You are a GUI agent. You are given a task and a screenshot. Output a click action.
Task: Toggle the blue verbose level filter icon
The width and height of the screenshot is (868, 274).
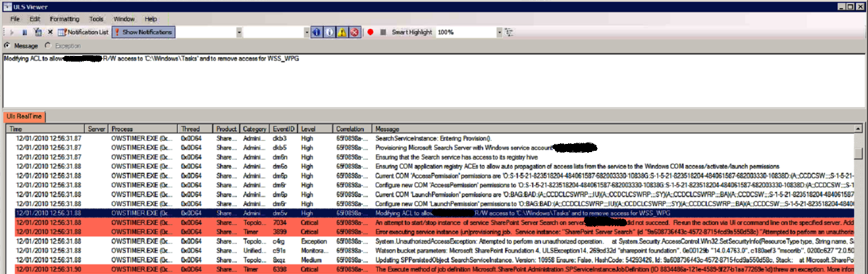pyautogui.click(x=317, y=32)
